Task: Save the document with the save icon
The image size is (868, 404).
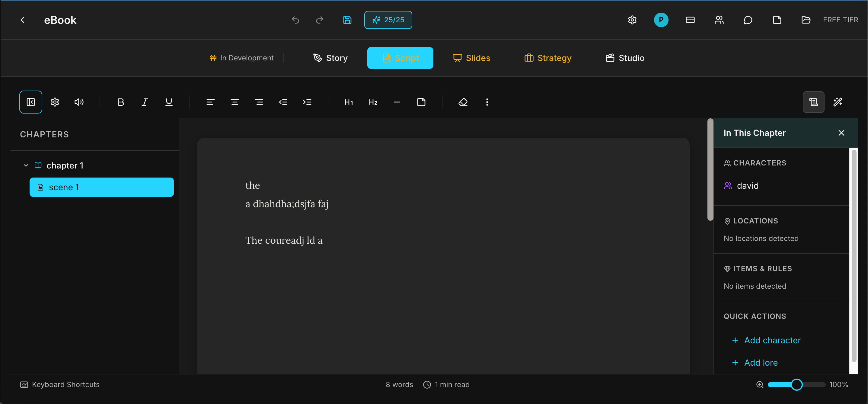Action: (347, 20)
